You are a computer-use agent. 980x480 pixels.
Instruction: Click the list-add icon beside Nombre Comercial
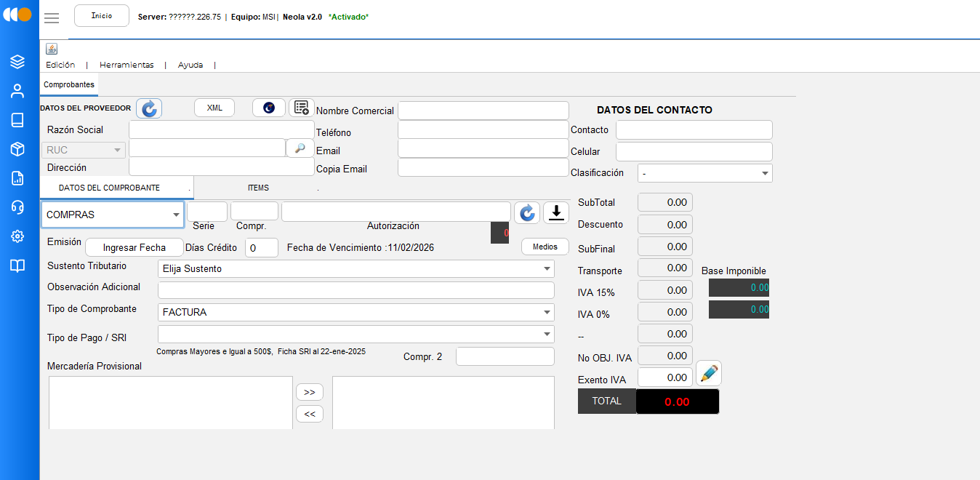click(x=302, y=108)
